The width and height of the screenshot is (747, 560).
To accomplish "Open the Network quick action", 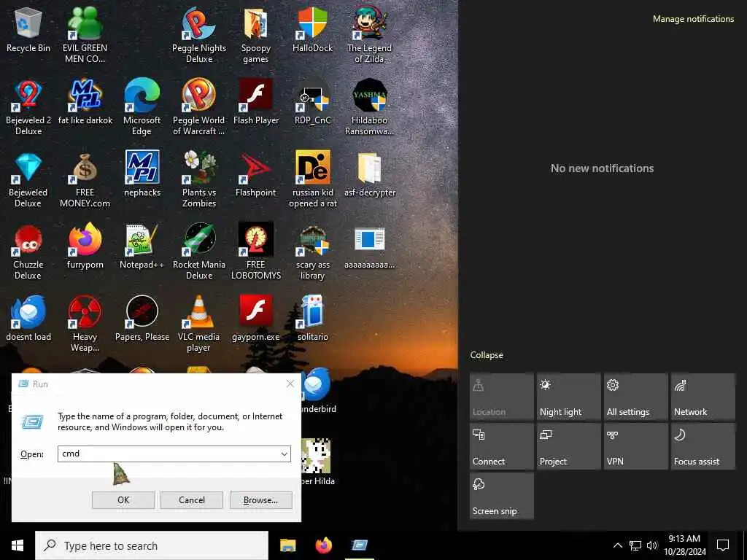I will coord(703,397).
